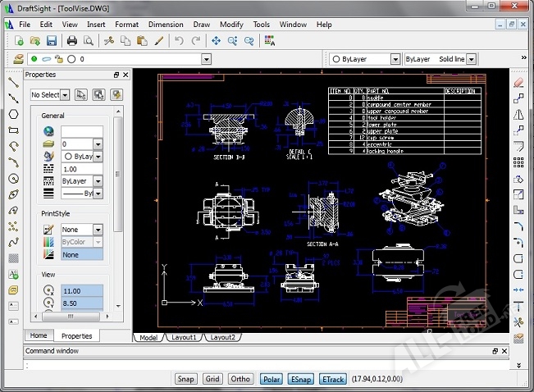Select the Pan tool in the toolbar
The width and height of the screenshot is (534, 392).
(217, 40)
